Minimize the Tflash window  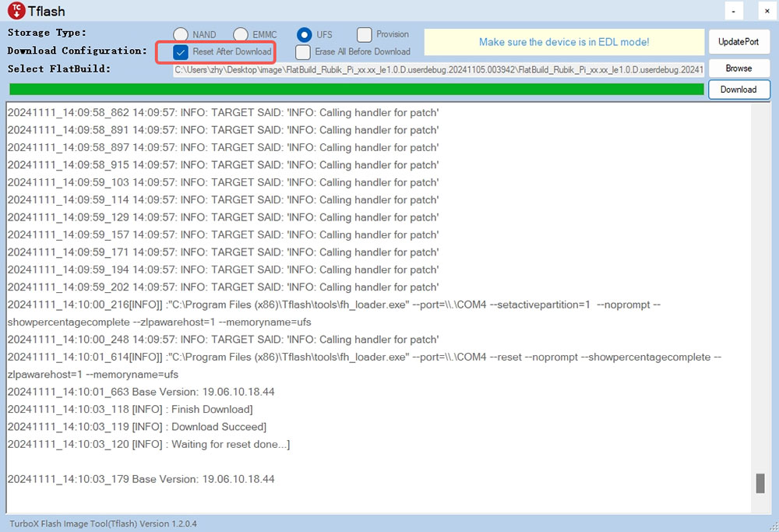pos(734,11)
